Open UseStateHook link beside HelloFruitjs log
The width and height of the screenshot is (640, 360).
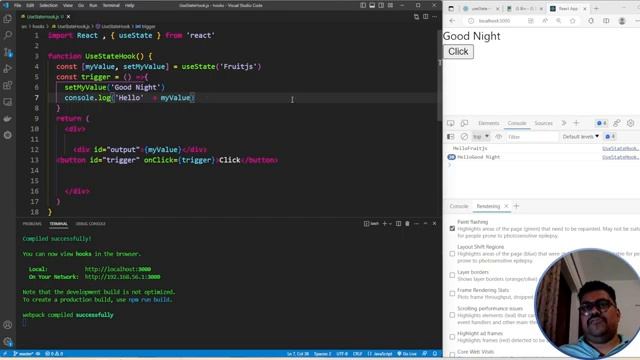620,149
